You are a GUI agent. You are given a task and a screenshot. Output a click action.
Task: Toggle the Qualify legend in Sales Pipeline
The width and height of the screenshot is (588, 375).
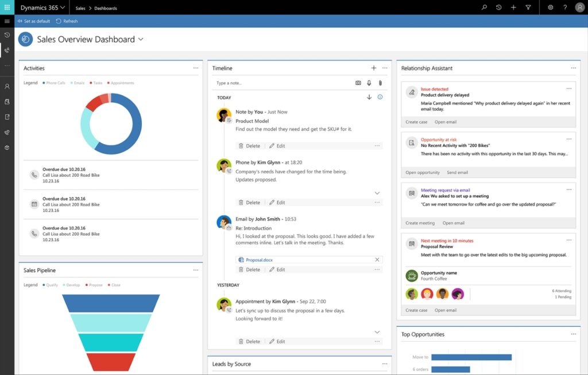(x=50, y=285)
